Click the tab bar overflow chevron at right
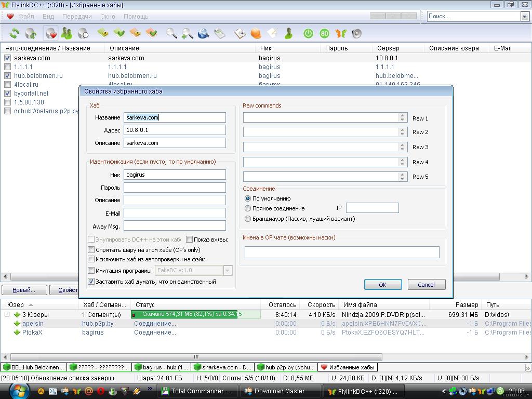The height and width of the screenshot is (399, 532). coord(528,367)
